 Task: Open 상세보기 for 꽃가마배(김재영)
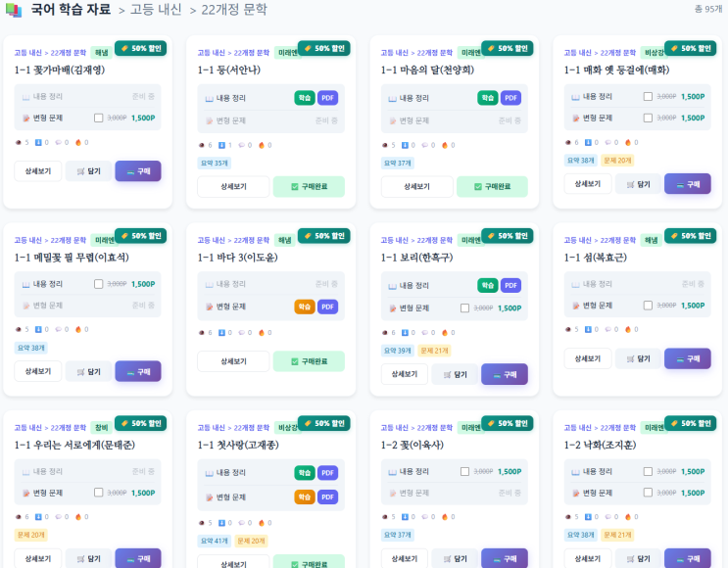click(38, 171)
